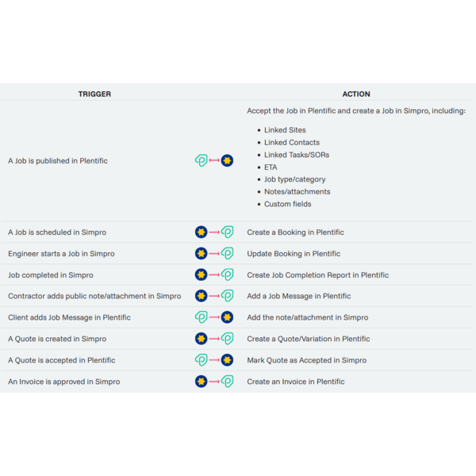Click the TRIGGER column header
The image size is (476, 476).
[94, 94]
